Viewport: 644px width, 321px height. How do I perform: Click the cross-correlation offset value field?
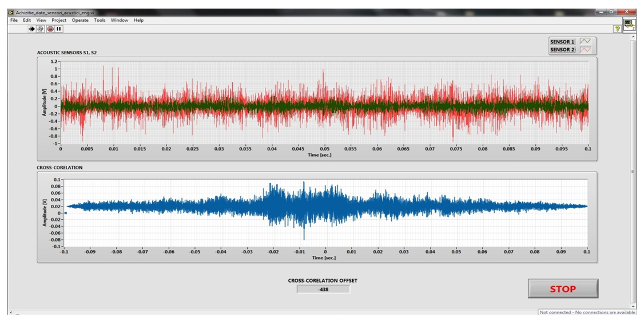click(323, 290)
